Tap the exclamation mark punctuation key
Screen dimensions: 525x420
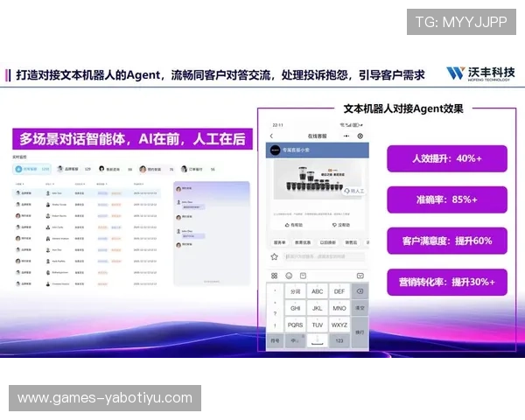click(275, 325)
